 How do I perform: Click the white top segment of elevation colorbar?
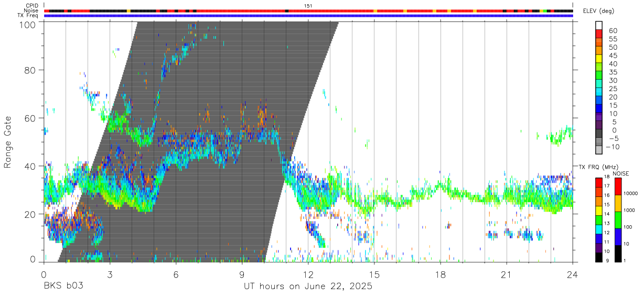tap(599, 26)
